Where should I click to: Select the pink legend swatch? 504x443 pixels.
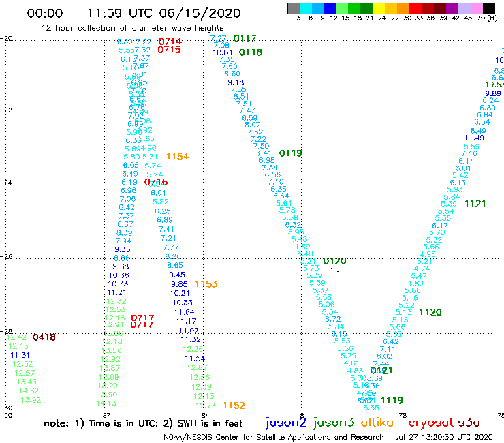tap(476, 8)
